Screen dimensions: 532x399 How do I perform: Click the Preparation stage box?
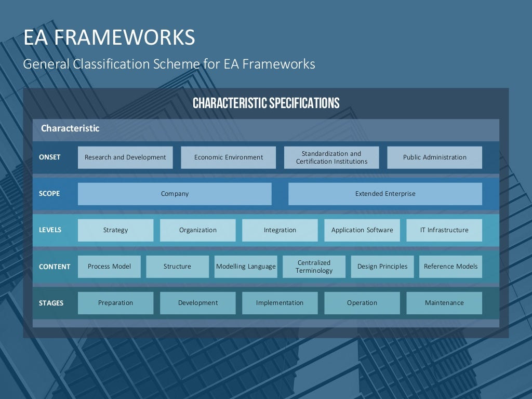(x=115, y=303)
